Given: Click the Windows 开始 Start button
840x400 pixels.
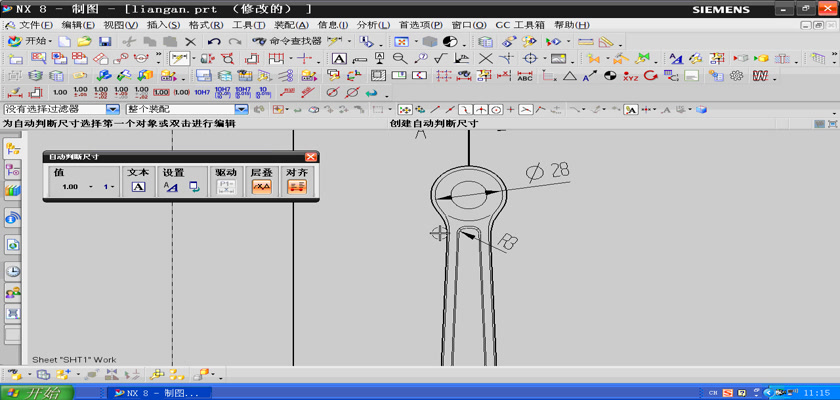Looking at the screenshot, I should 37,393.
